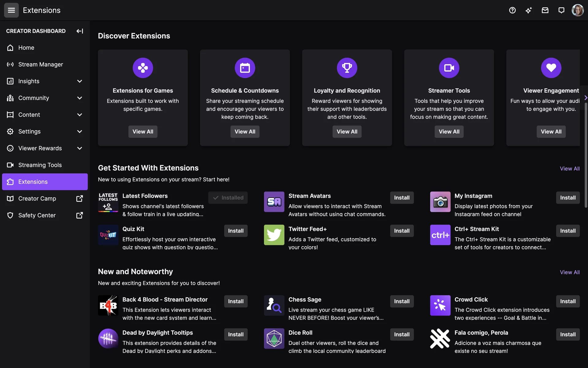The width and height of the screenshot is (588, 368).
Task: Collapse the Creator Dashboard sidebar
Action: tap(80, 31)
